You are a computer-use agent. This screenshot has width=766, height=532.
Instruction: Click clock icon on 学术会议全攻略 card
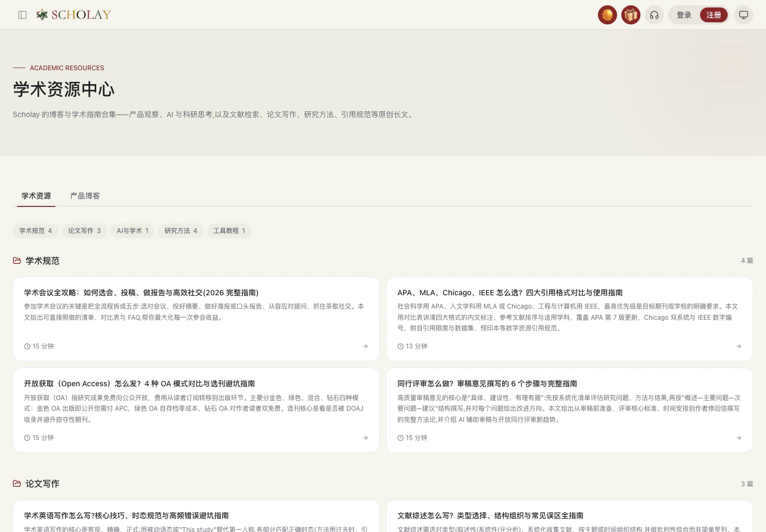[27, 346]
